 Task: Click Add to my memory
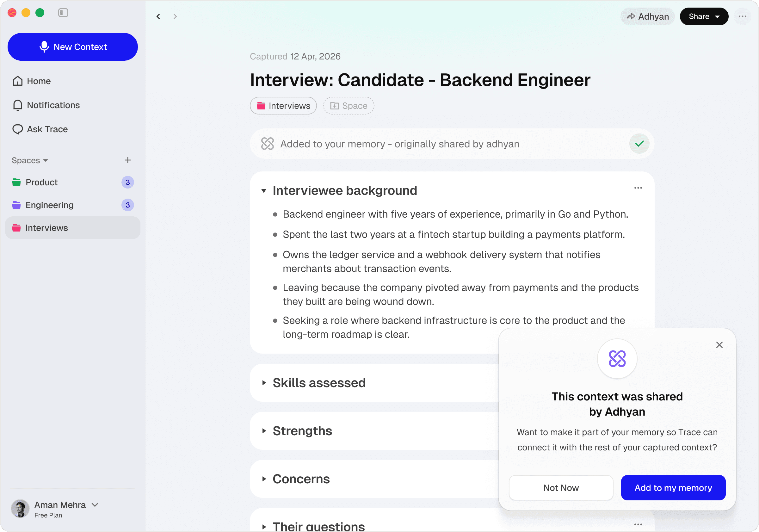click(x=673, y=488)
